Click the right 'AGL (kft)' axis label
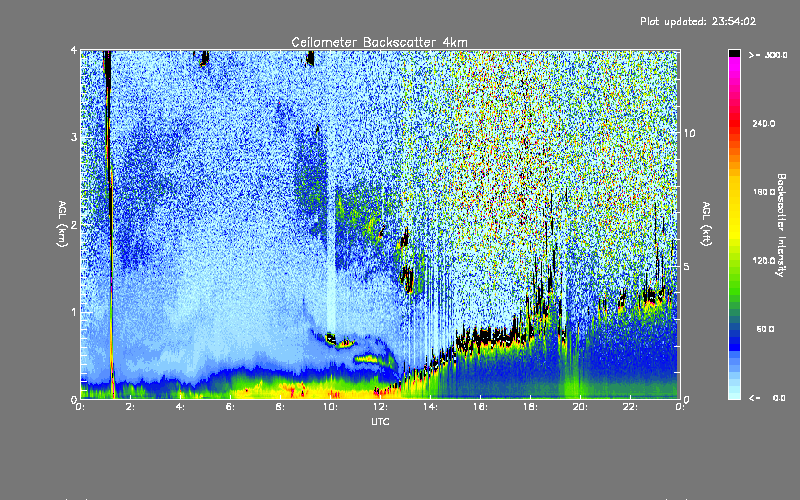800x500 pixels. (706, 224)
